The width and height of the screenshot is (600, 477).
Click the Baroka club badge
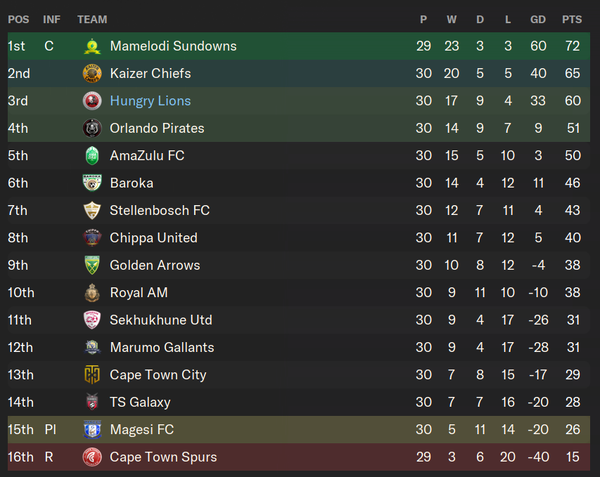click(x=92, y=183)
